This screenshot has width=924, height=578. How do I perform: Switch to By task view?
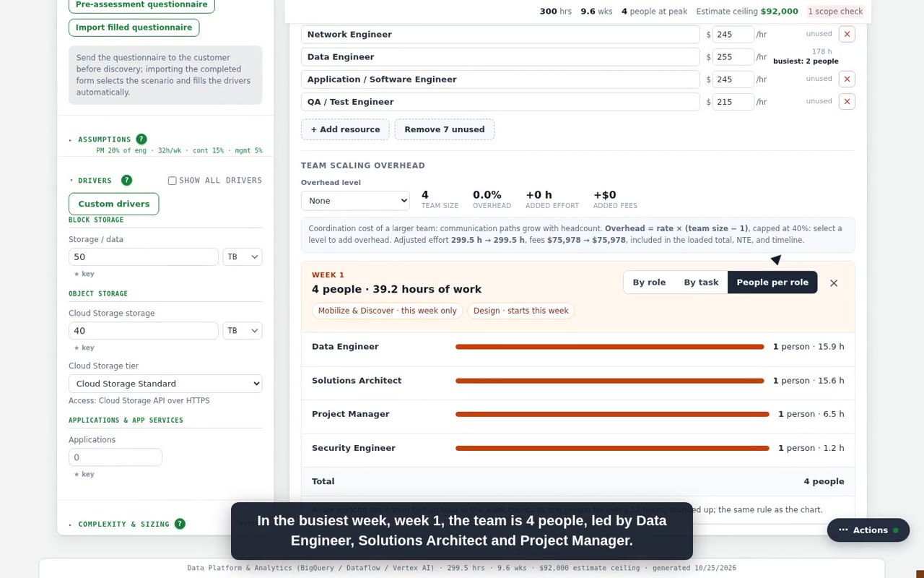701,282
